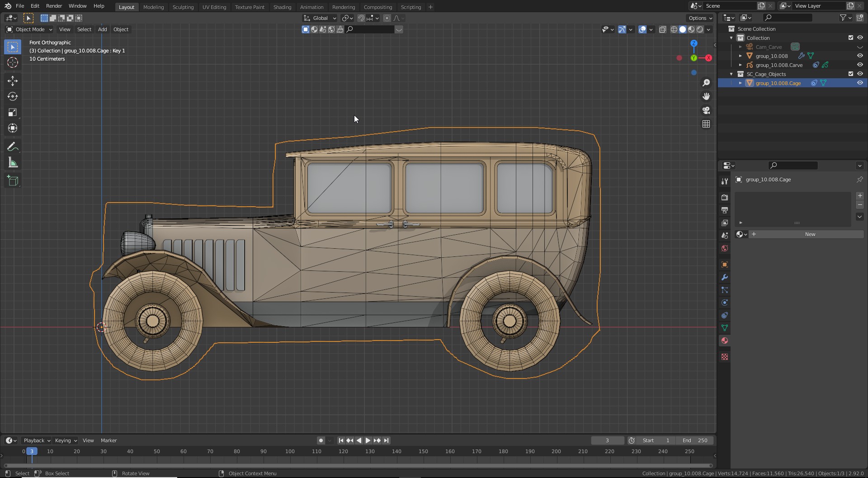Pick the Annotate pencil tool
Image resolution: width=868 pixels, height=478 pixels.
(13, 147)
